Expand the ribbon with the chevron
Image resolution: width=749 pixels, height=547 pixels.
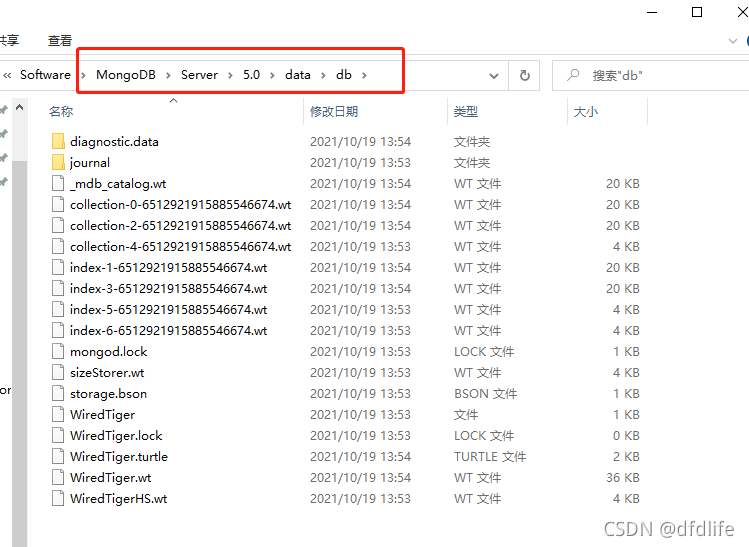[733, 41]
